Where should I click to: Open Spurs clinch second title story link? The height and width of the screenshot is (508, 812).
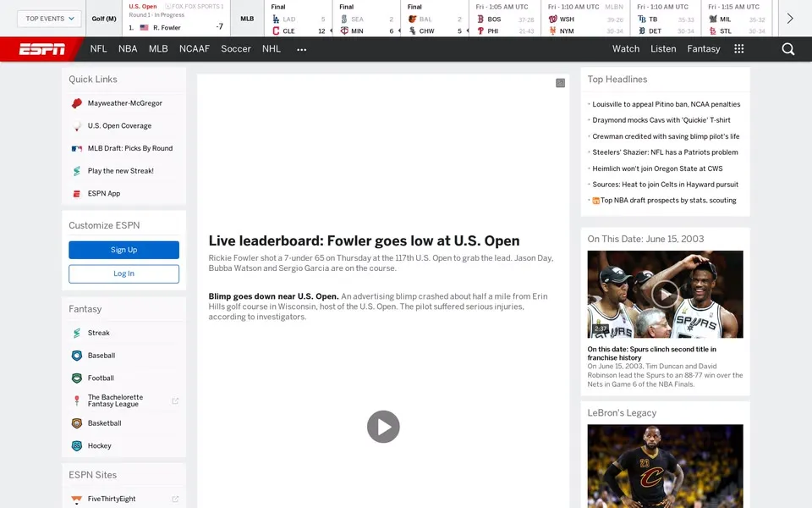pos(651,354)
